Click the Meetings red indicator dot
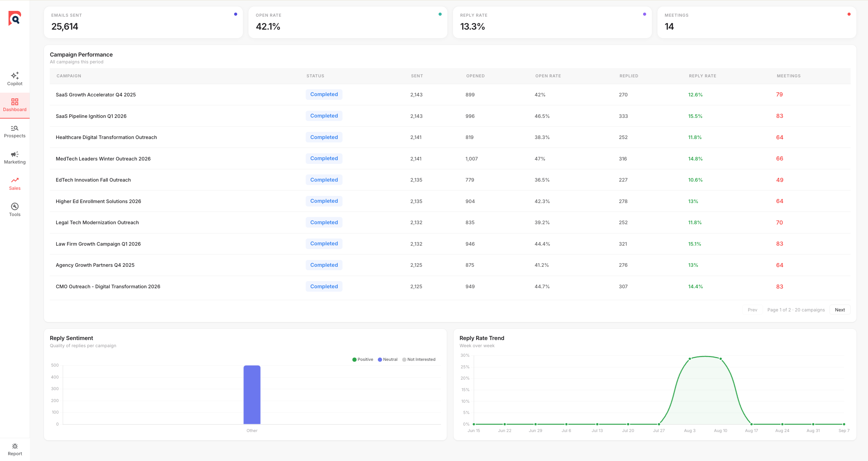This screenshot has width=868, height=461. click(849, 14)
